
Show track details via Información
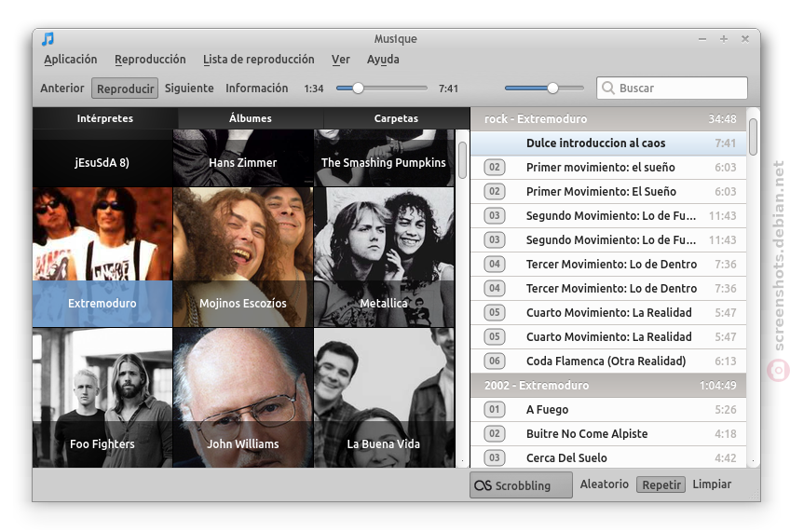pyautogui.click(x=256, y=89)
